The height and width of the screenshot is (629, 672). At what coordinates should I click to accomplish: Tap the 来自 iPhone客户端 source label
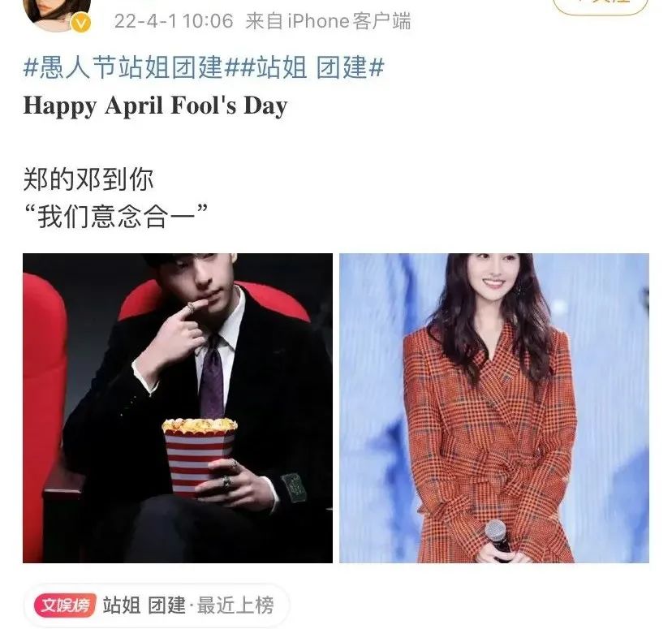point(328,21)
